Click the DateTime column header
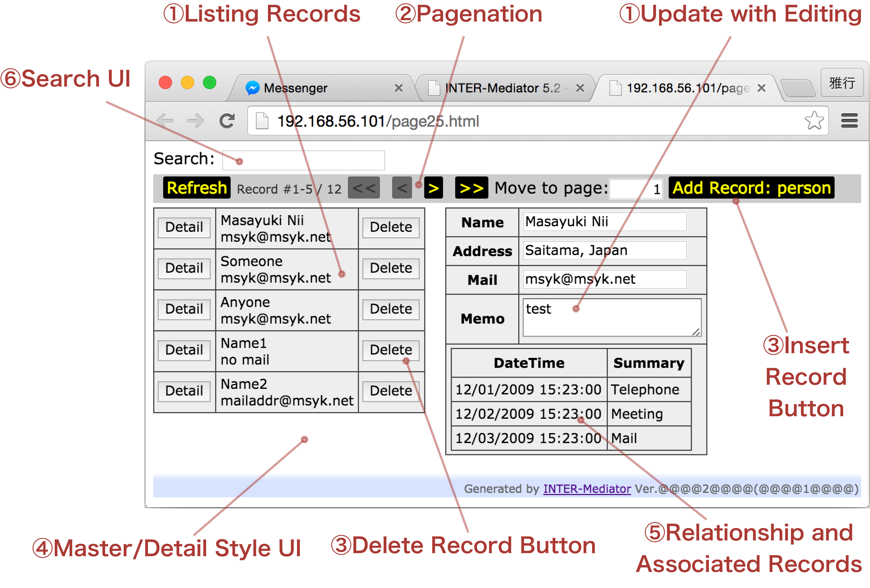 coord(529,363)
